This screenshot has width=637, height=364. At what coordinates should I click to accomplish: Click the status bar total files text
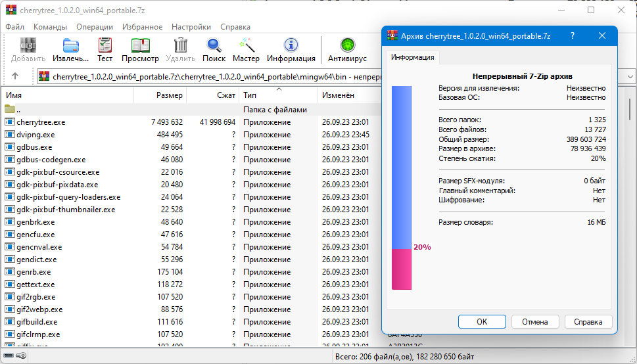pyautogui.click(x=404, y=357)
